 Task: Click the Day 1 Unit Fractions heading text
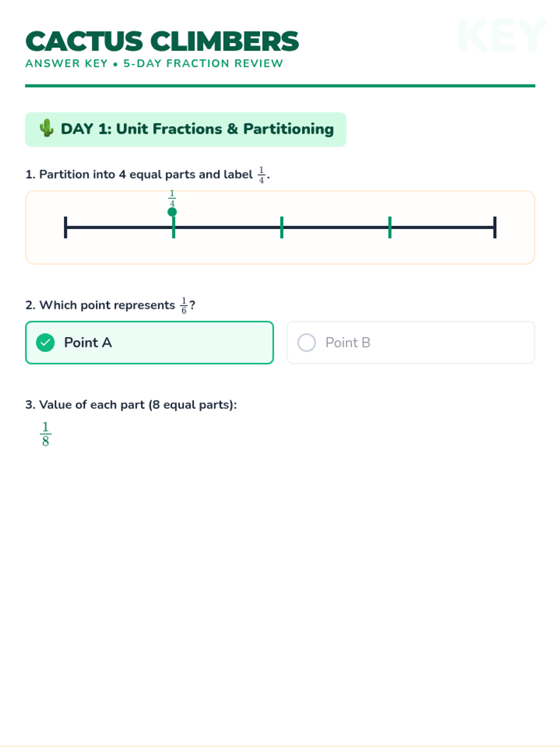[x=197, y=129]
